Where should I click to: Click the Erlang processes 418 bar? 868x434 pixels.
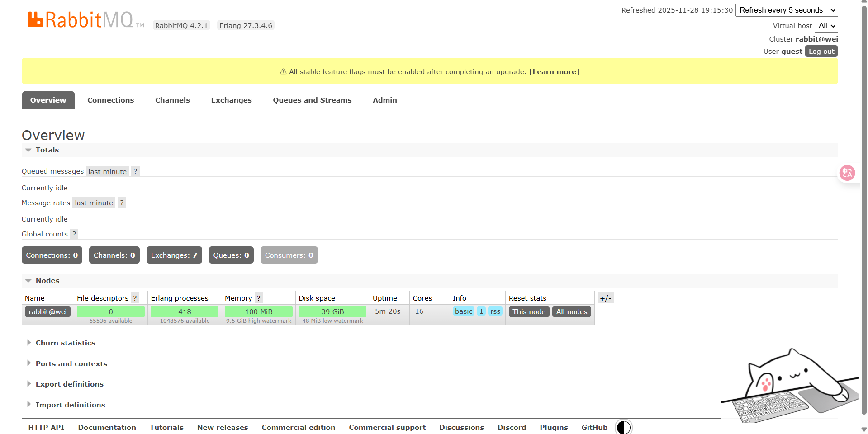pyautogui.click(x=185, y=311)
